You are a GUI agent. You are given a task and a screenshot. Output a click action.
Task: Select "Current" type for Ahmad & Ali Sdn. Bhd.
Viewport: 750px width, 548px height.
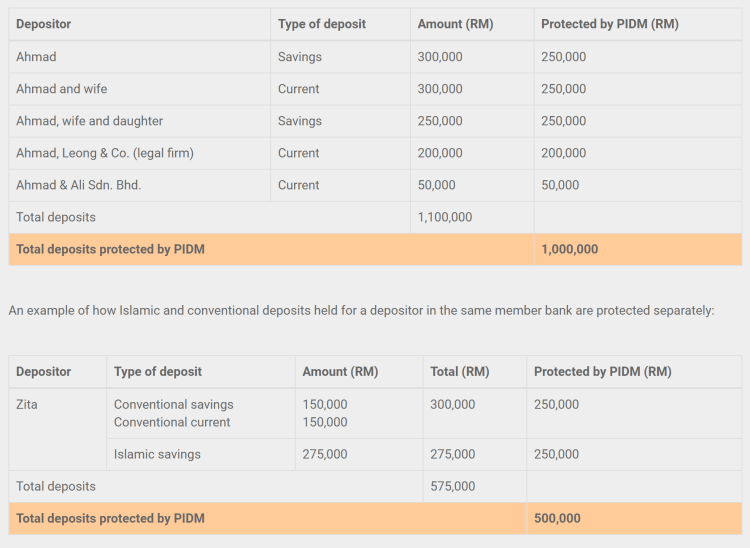(x=299, y=185)
